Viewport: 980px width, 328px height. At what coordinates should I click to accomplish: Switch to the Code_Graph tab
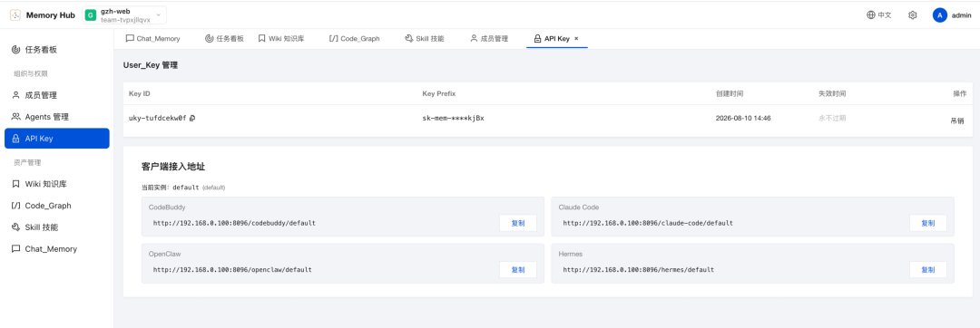coord(354,39)
